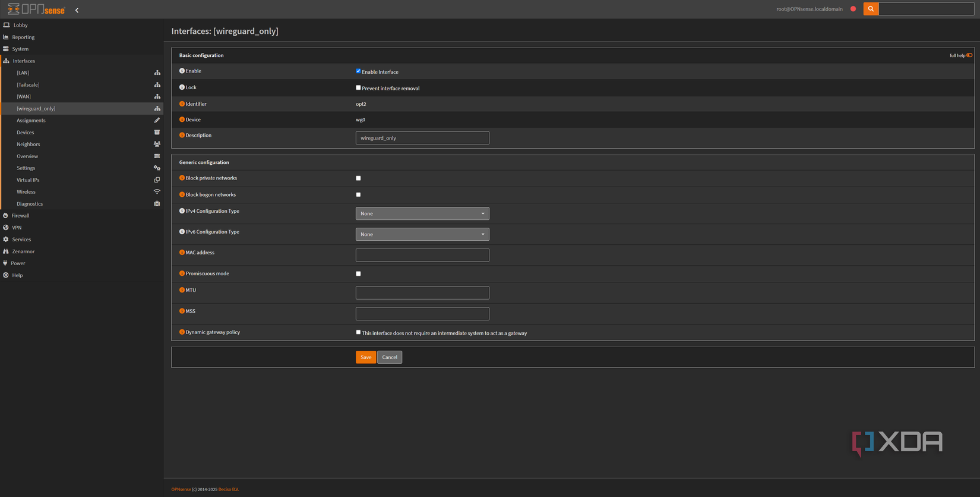Click the info icon beside Block private networks
980x497 pixels.
182,178
